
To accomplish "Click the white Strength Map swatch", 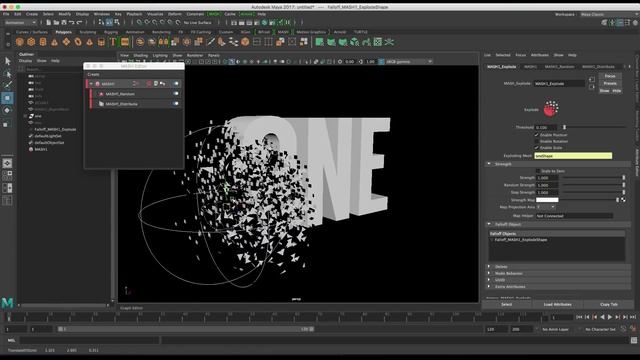I will 547,200.
